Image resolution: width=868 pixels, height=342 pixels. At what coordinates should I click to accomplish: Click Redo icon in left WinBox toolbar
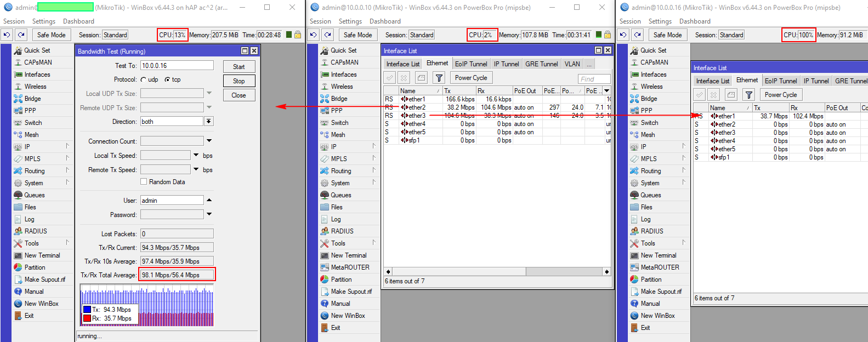click(21, 35)
